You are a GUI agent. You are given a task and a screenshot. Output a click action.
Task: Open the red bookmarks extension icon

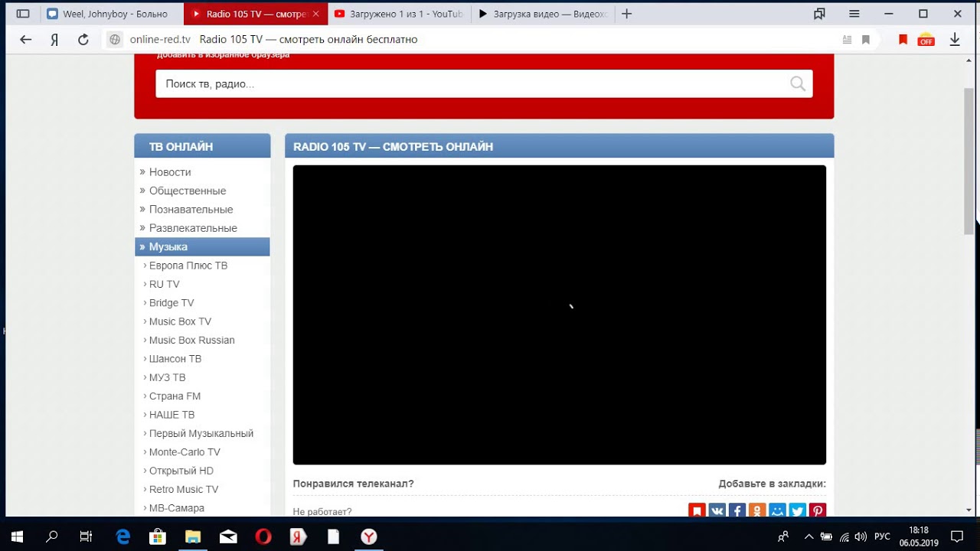(903, 40)
